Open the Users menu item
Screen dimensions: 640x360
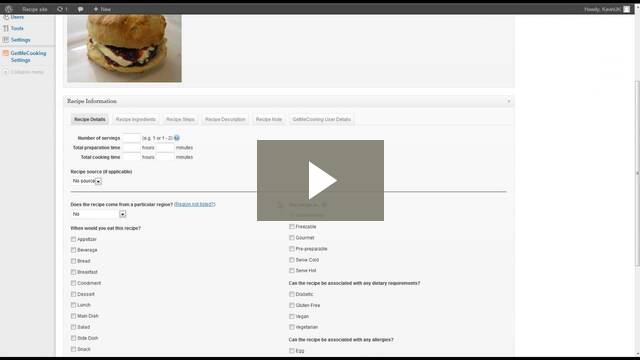click(17, 17)
